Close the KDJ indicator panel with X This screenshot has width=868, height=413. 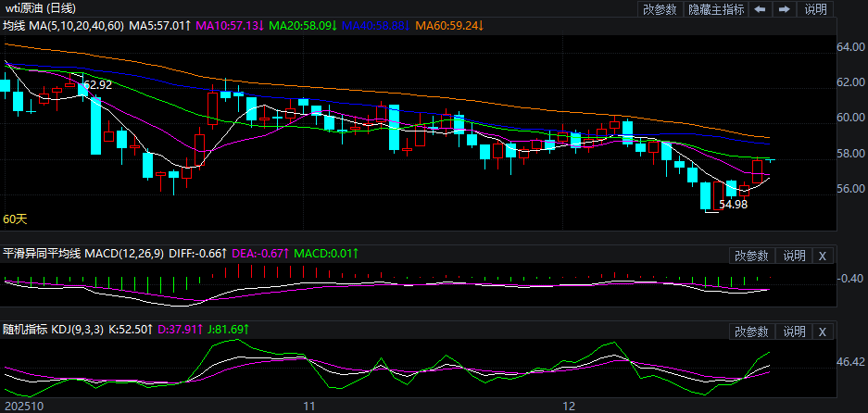pyautogui.click(x=823, y=331)
